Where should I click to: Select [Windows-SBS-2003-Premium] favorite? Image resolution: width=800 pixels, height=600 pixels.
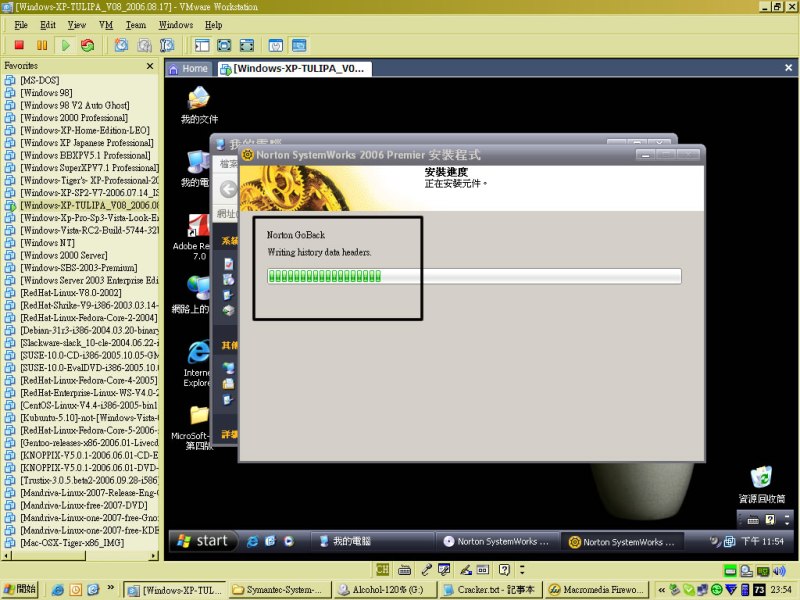79,268
